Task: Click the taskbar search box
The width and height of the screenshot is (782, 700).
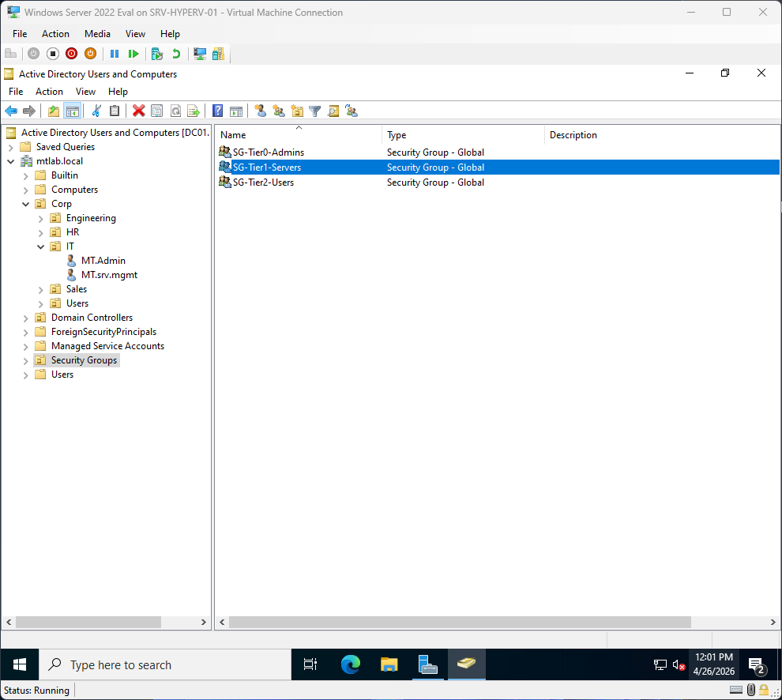Action: pyautogui.click(x=165, y=664)
